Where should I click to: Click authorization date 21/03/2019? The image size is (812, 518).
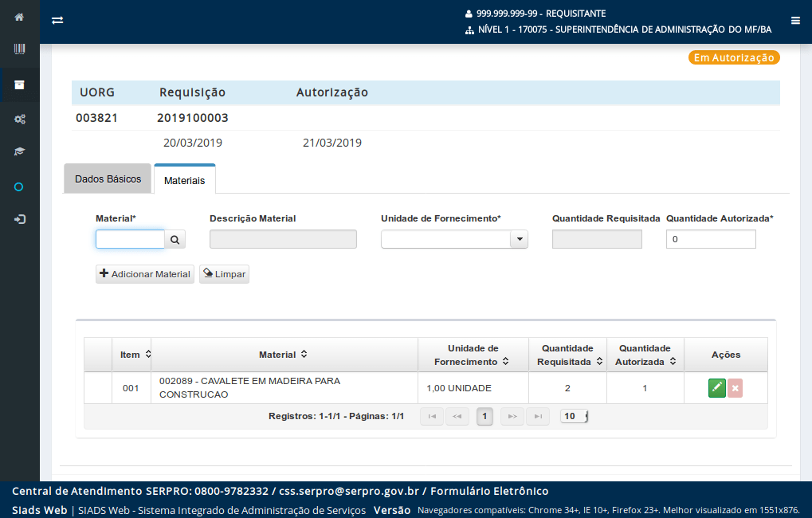pyautogui.click(x=332, y=143)
